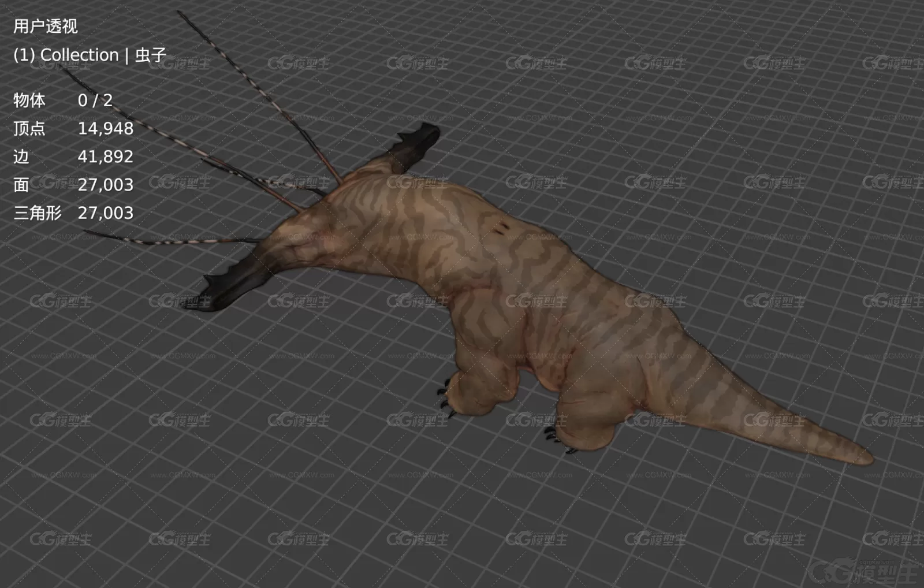
Task: Click the '物体' statistics label
Action: click(x=29, y=101)
